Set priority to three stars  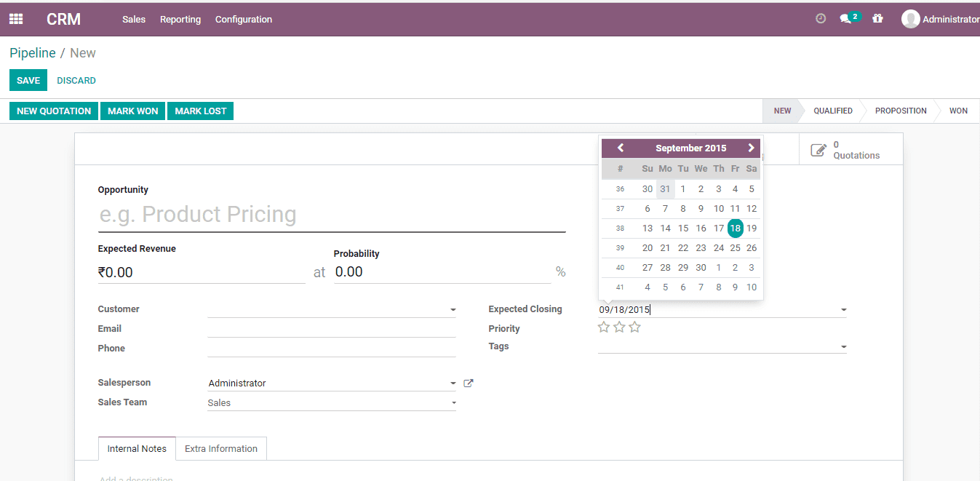tap(634, 327)
